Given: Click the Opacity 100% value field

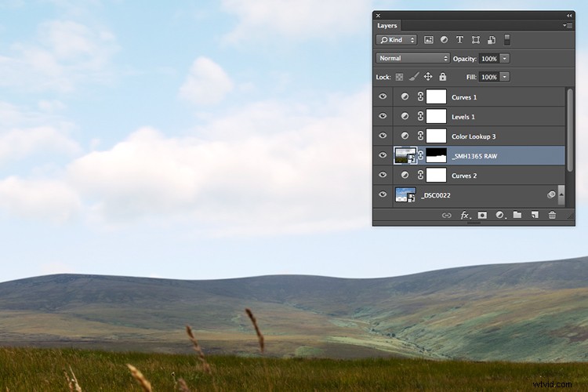Looking at the screenshot, I should (489, 59).
